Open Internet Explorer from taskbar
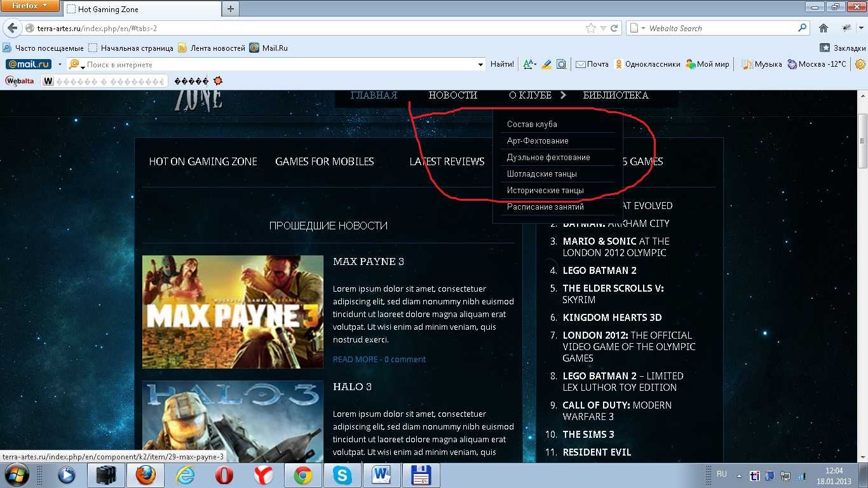This screenshot has height=488, width=868. [184, 475]
